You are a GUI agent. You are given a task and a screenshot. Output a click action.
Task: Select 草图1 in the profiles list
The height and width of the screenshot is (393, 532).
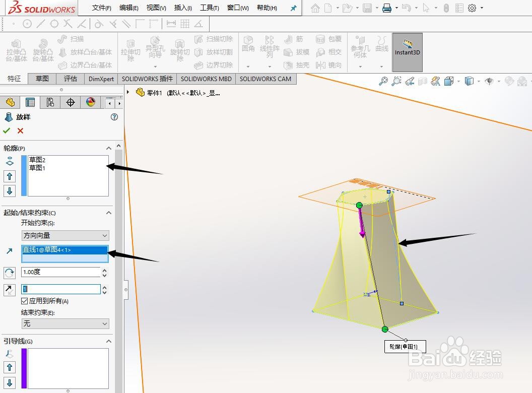[37, 168]
